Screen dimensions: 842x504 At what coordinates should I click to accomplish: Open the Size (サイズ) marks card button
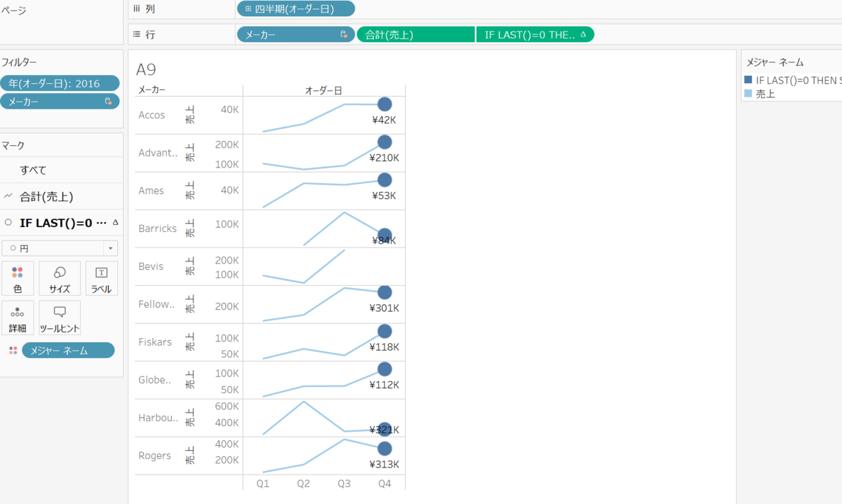pos(60,278)
